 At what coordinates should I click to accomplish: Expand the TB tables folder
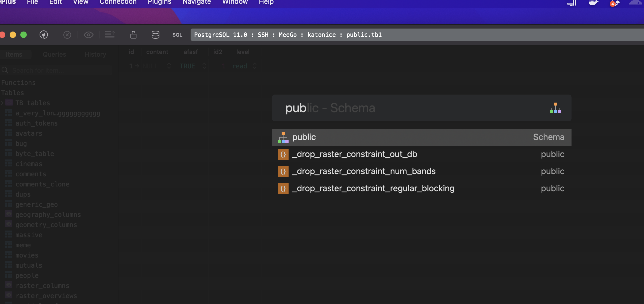pyautogui.click(x=3, y=103)
